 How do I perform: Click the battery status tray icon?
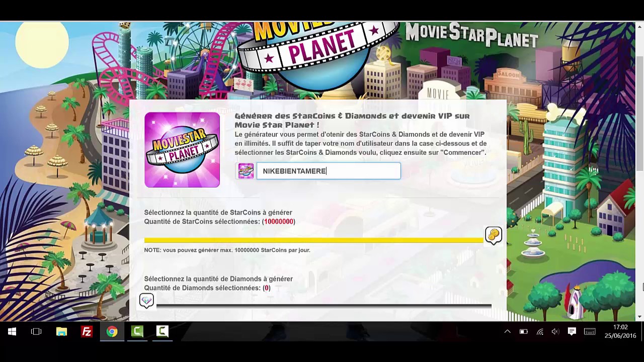click(x=523, y=332)
